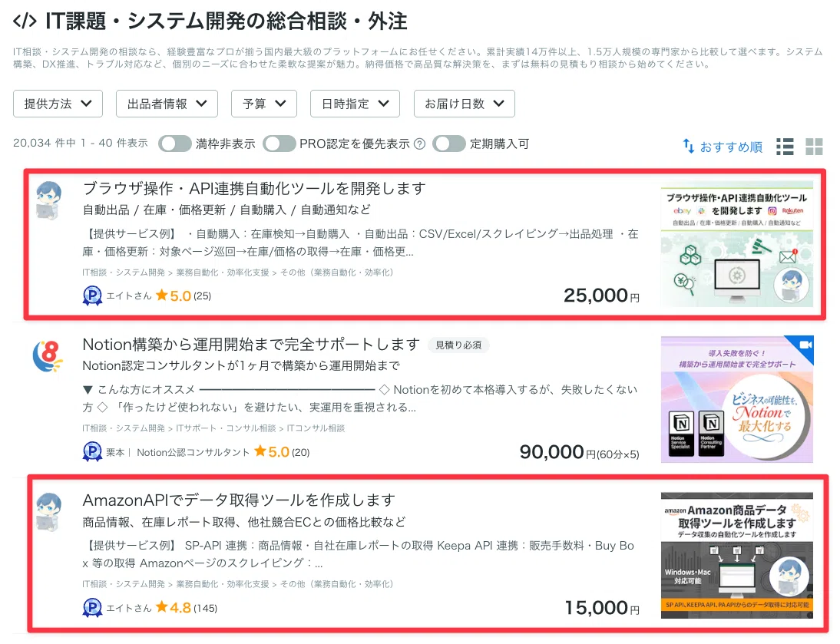Viewport: 840px width, 644px height.
Task: Click 20,034 件中 1 - 40 件表示 count
Action: 81,143
